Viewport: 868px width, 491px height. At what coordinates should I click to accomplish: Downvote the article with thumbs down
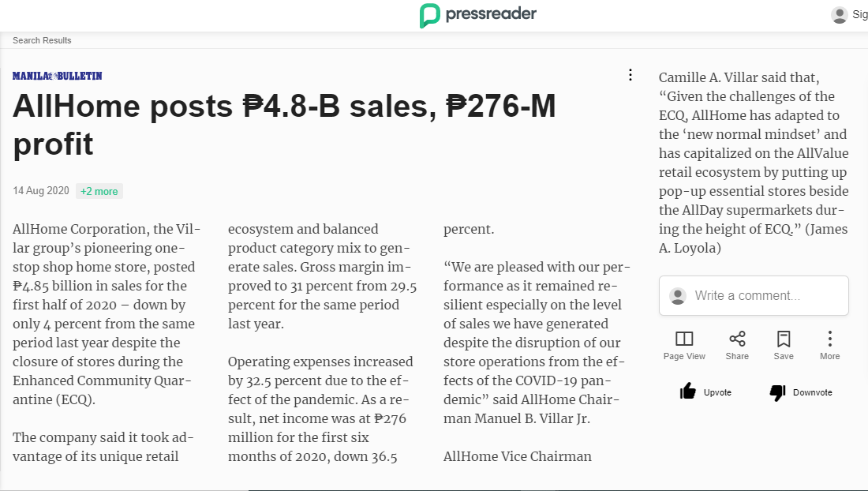(777, 392)
